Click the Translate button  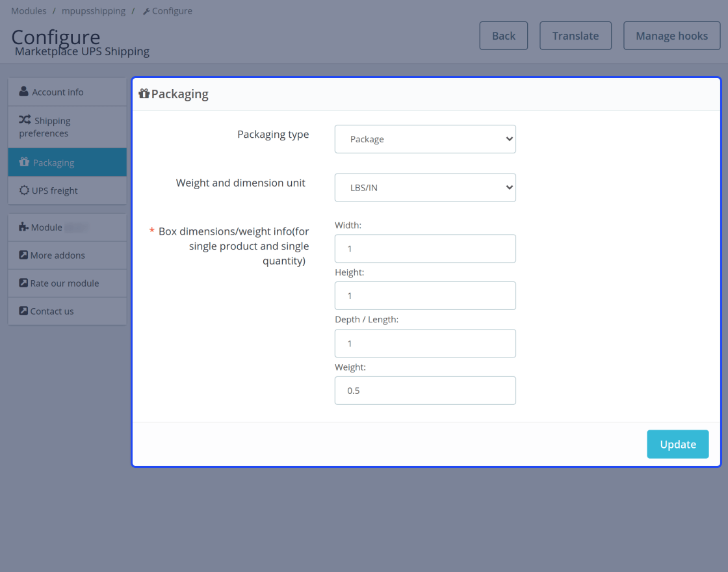pos(575,36)
